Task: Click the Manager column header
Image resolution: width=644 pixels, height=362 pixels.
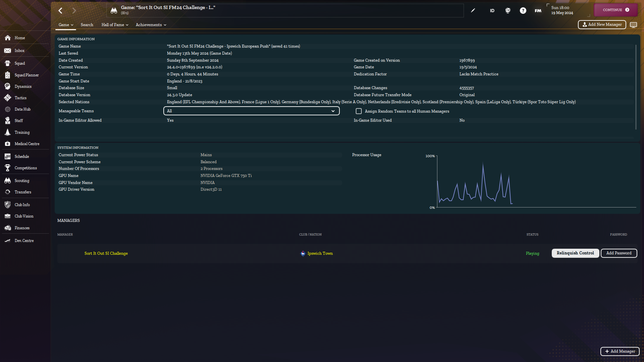Action: (x=65, y=235)
